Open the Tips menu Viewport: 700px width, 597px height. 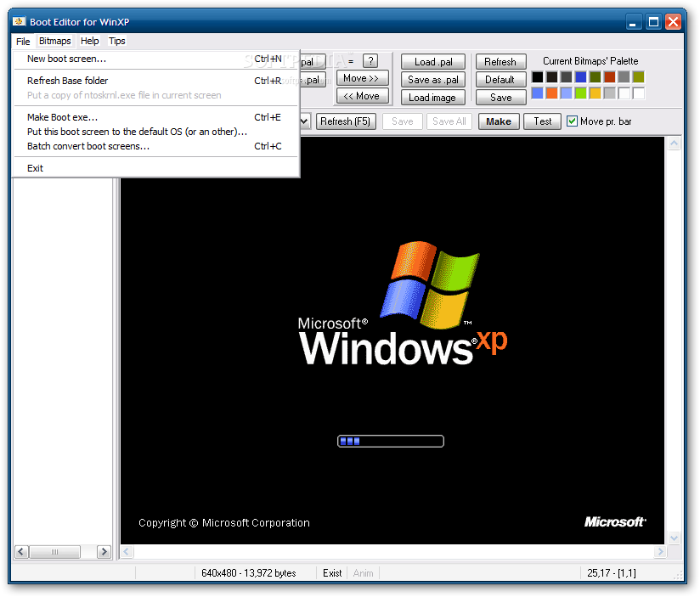pos(117,41)
